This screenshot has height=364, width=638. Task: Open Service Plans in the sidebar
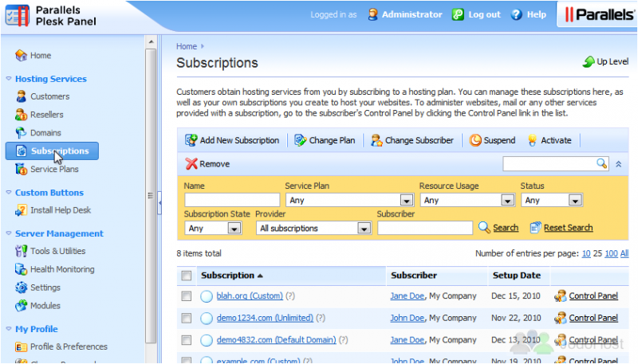coord(54,169)
